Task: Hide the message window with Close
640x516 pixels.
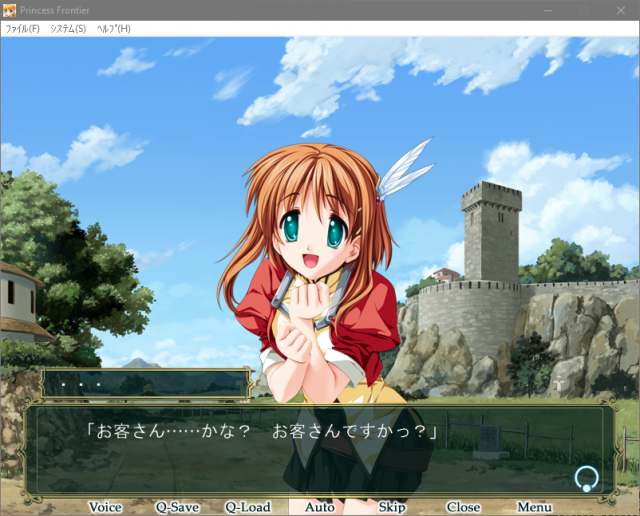Action: point(463,507)
